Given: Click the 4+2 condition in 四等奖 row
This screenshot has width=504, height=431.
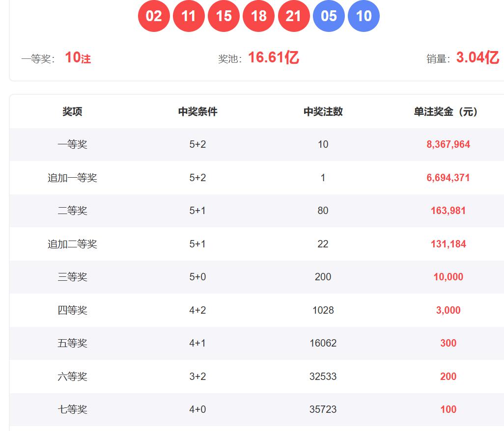Looking at the screenshot, I should coord(197,310).
